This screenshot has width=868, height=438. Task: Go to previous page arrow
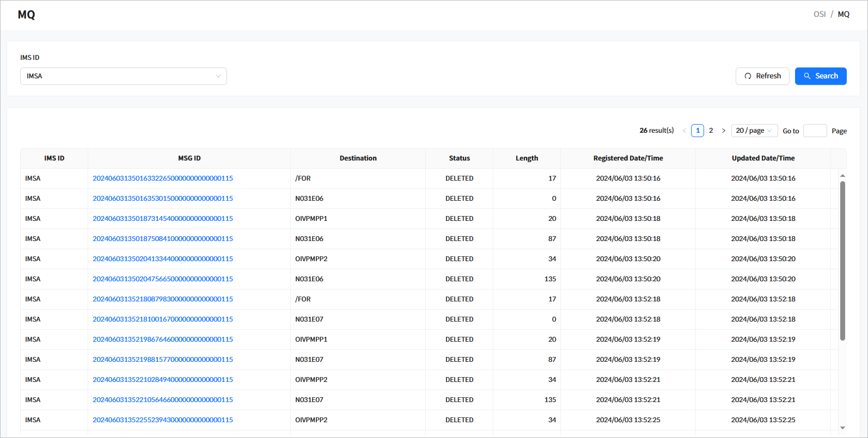(684, 131)
